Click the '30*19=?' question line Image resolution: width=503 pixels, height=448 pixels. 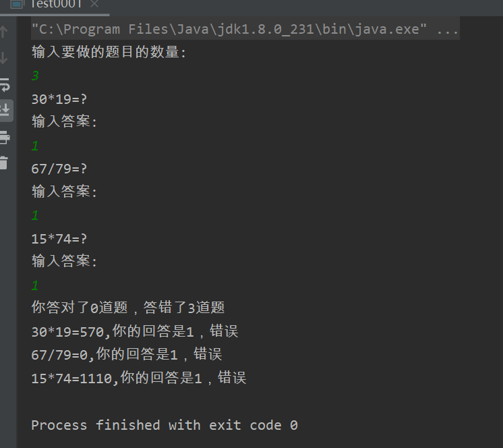(x=59, y=99)
